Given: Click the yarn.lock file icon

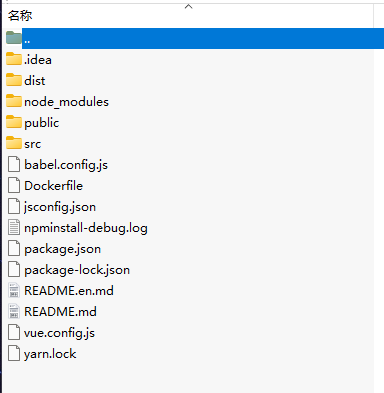Looking at the screenshot, I should point(14,353).
